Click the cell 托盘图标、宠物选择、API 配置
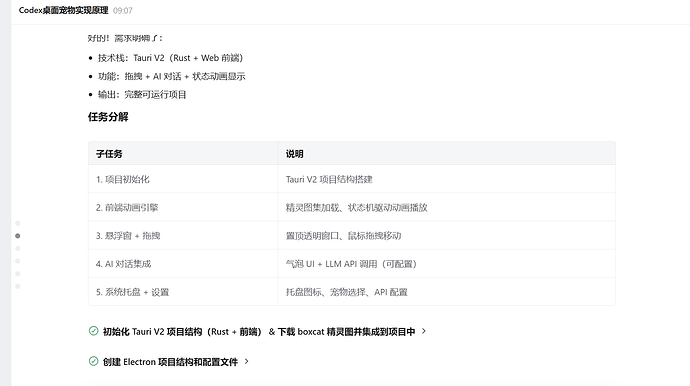The width and height of the screenshot is (690, 386). (x=447, y=292)
